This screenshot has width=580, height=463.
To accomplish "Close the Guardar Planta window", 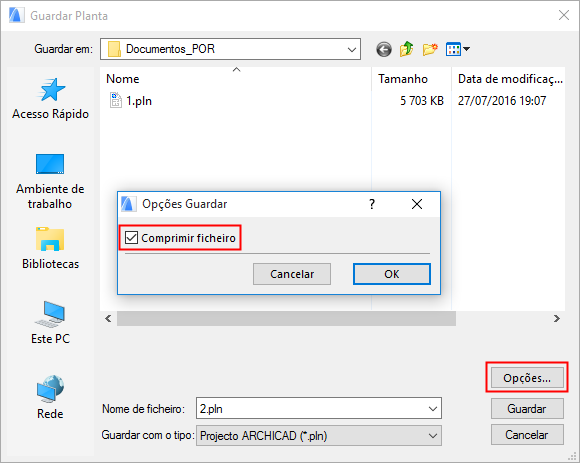I will tap(564, 15).
